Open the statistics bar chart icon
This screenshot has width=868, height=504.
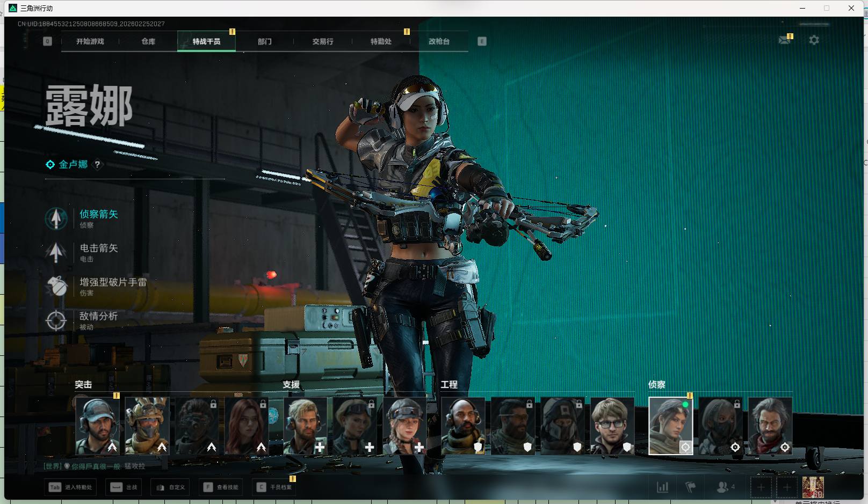663,487
